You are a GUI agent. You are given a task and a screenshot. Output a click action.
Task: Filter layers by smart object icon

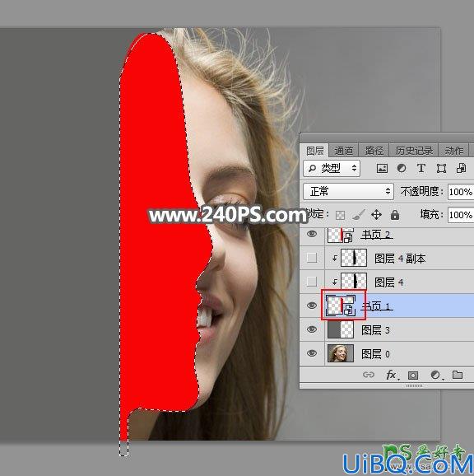coord(461,168)
